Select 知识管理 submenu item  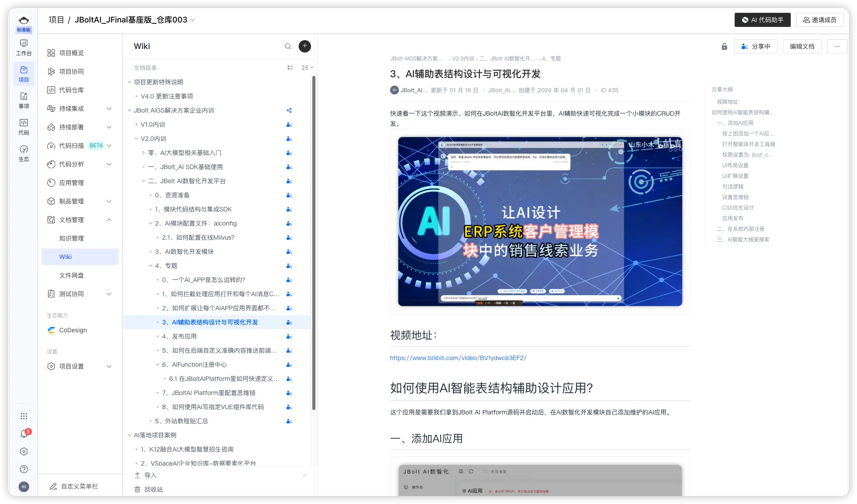click(x=72, y=238)
